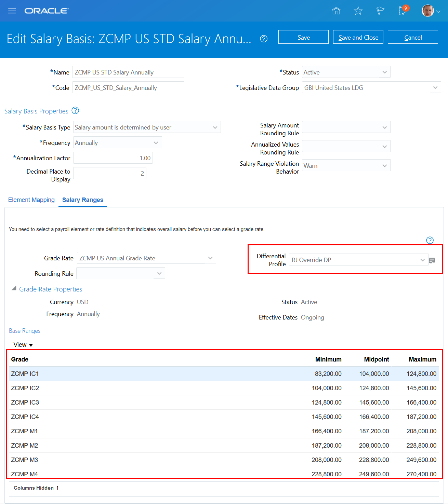This screenshot has height=504, width=448.
Task: Open the Status dropdown showing Active
Action: [346, 72]
